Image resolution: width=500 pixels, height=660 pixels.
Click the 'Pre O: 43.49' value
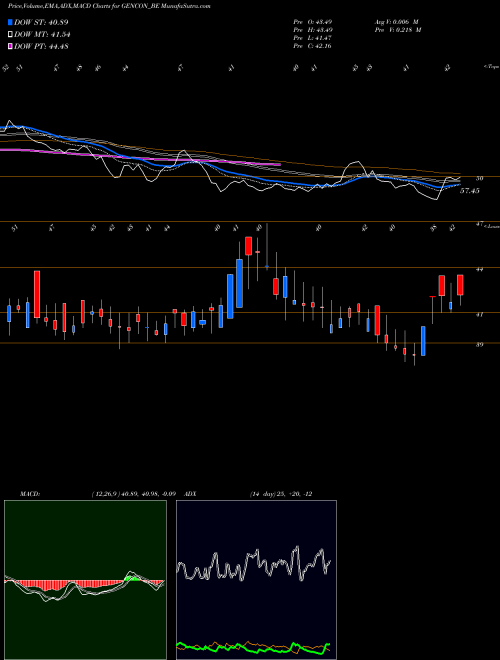(313, 22)
